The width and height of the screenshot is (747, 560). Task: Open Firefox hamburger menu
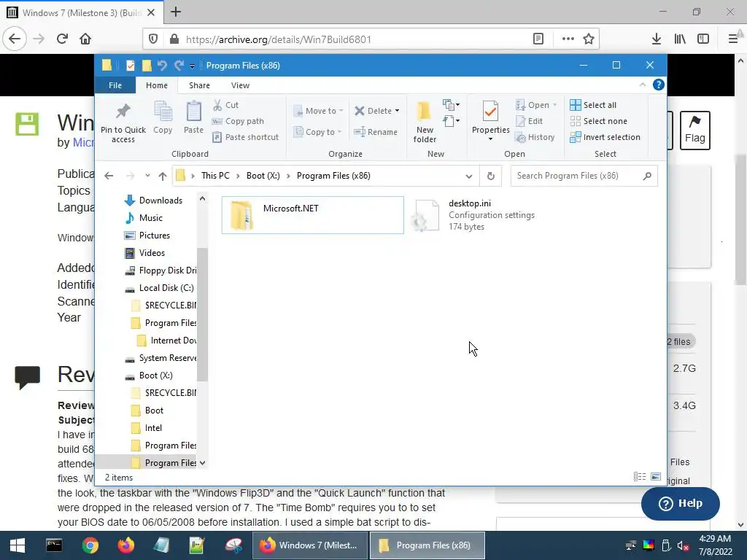click(x=733, y=39)
